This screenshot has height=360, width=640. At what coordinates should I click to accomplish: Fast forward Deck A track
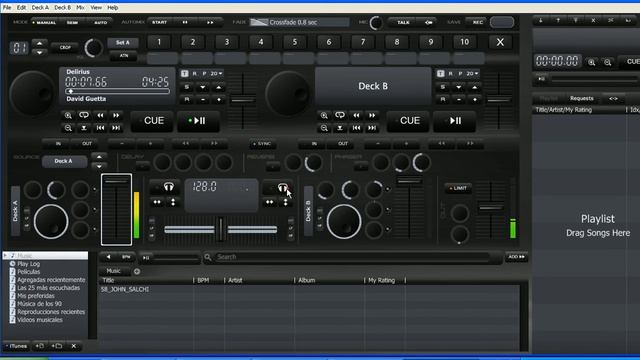(116, 116)
